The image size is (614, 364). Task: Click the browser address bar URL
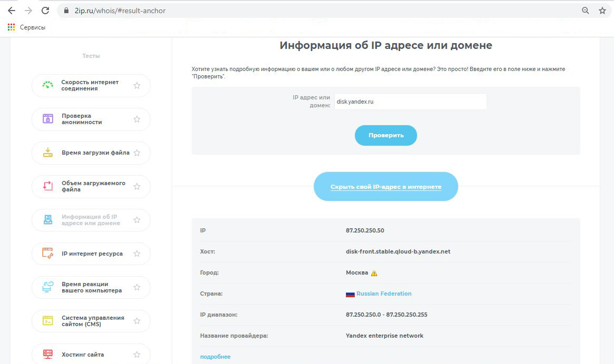[120, 11]
